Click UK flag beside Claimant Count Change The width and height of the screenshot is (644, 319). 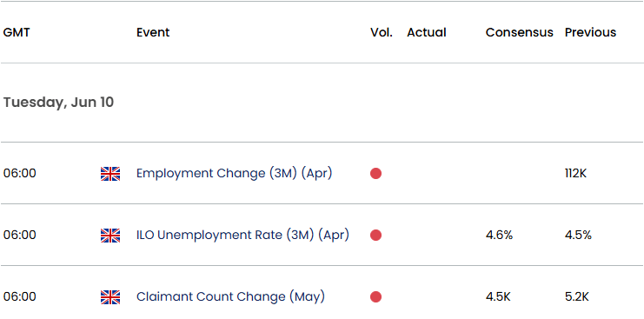click(110, 296)
